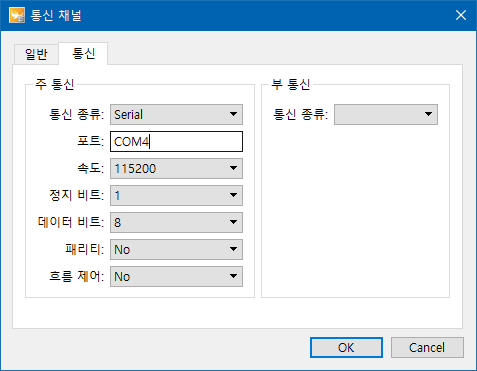The height and width of the screenshot is (371, 477).
Task: Select the 통신 tab
Action: coord(84,53)
